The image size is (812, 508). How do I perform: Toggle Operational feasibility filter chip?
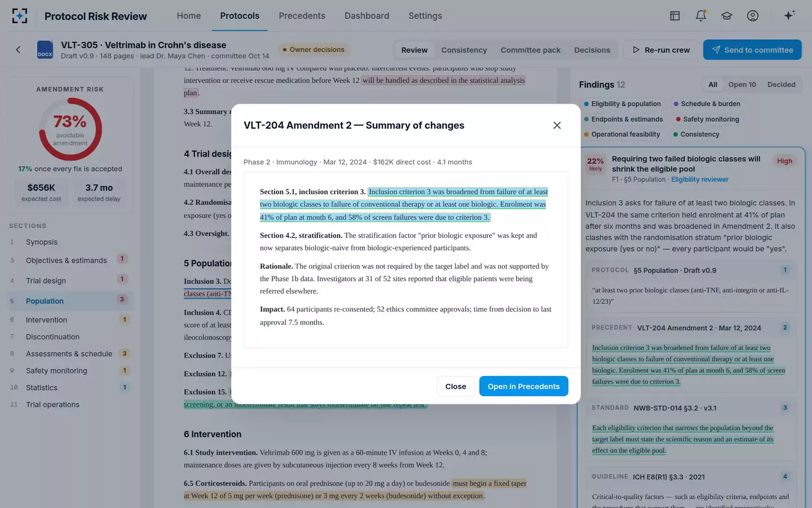coord(622,134)
